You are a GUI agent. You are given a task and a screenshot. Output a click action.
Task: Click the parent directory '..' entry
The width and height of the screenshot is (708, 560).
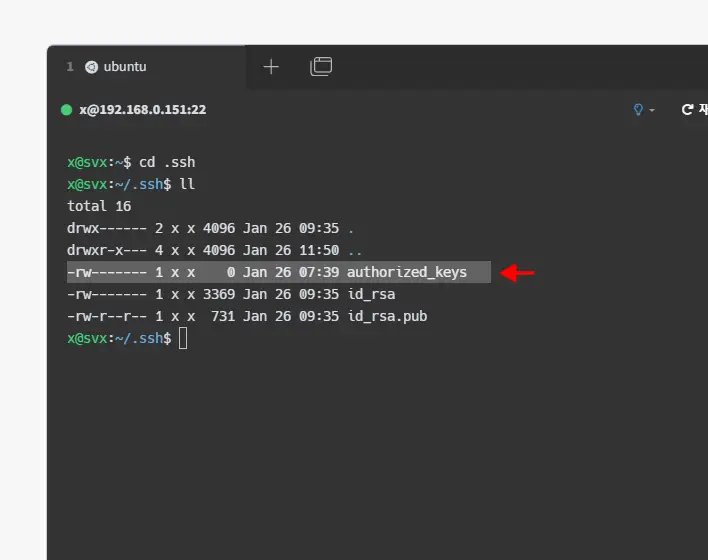[354, 250]
